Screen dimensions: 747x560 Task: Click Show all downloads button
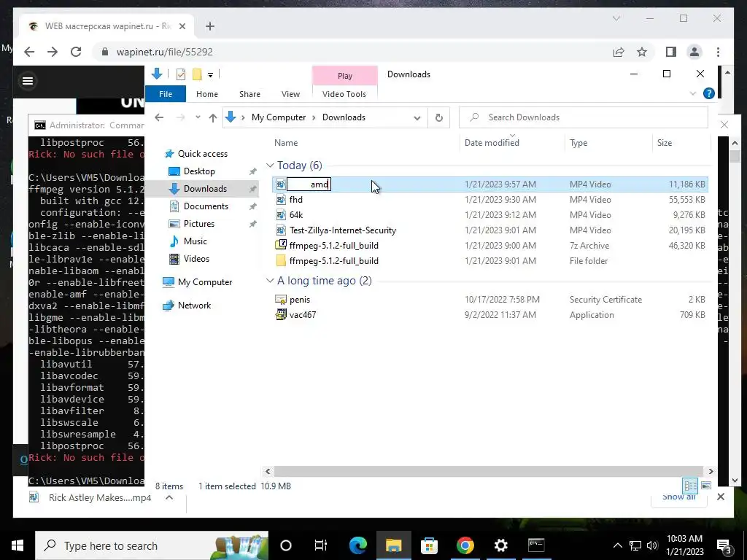[679, 497]
